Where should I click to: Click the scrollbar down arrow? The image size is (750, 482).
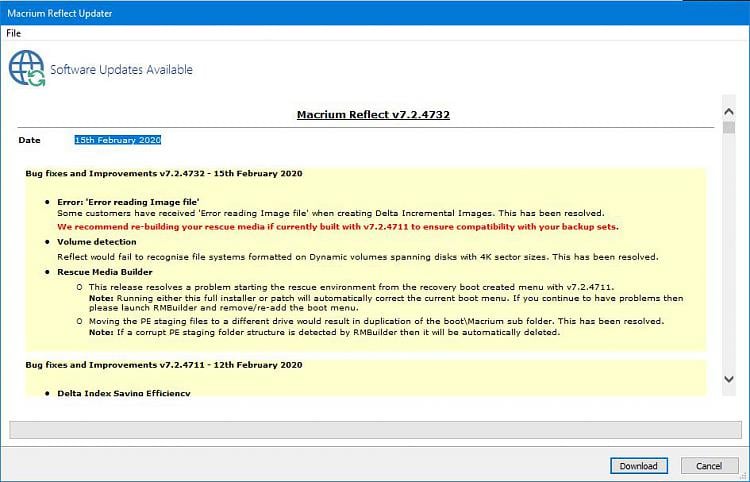tap(729, 379)
